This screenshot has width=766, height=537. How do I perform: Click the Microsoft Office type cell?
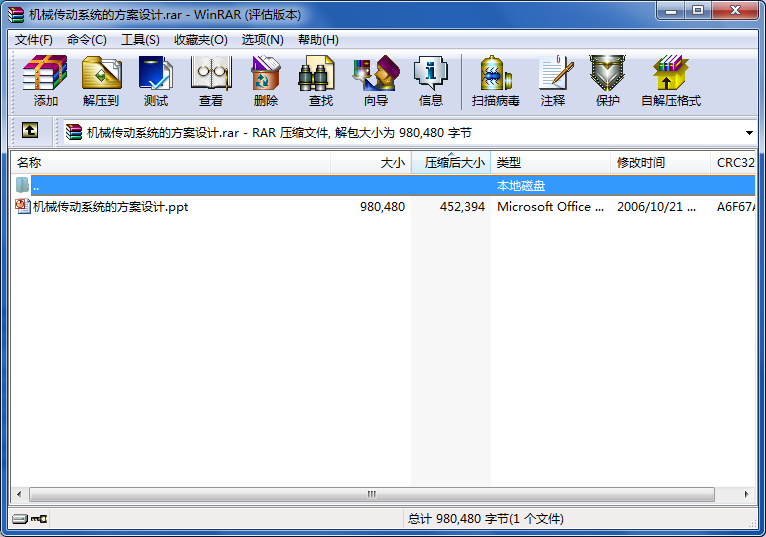click(x=551, y=207)
